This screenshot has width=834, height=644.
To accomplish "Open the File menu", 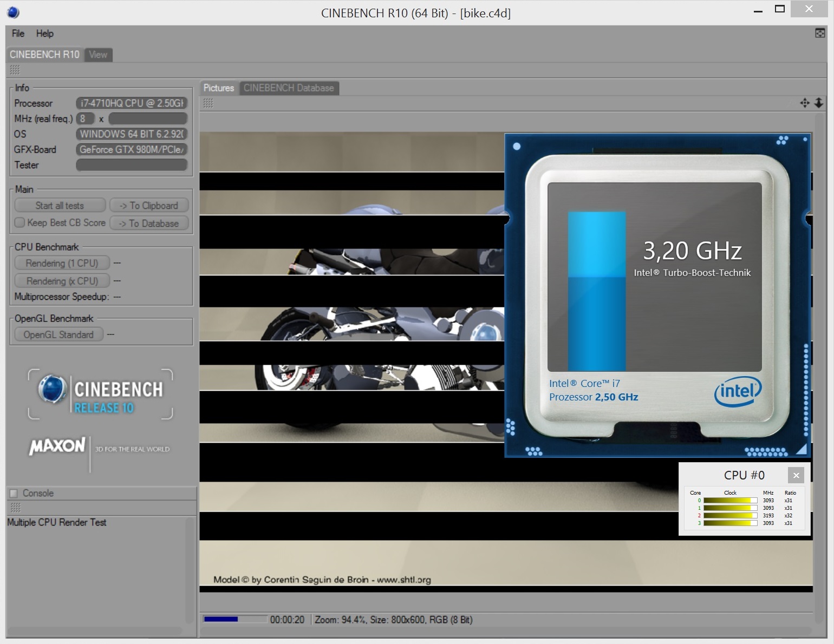I will (18, 34).
